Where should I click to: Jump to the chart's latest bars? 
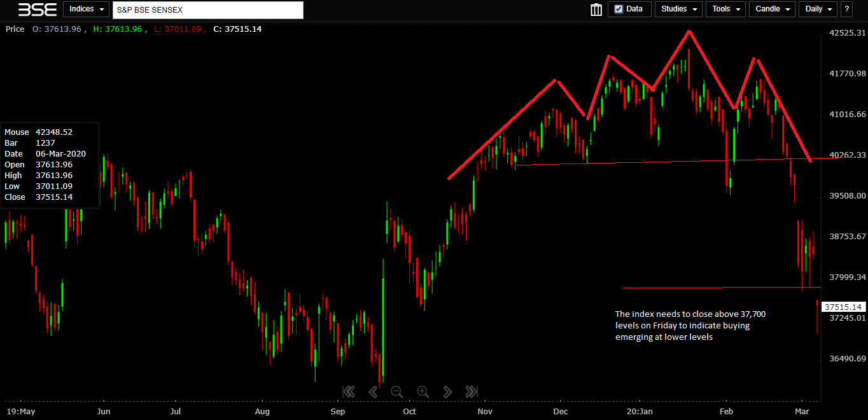[x=472, y=392]
